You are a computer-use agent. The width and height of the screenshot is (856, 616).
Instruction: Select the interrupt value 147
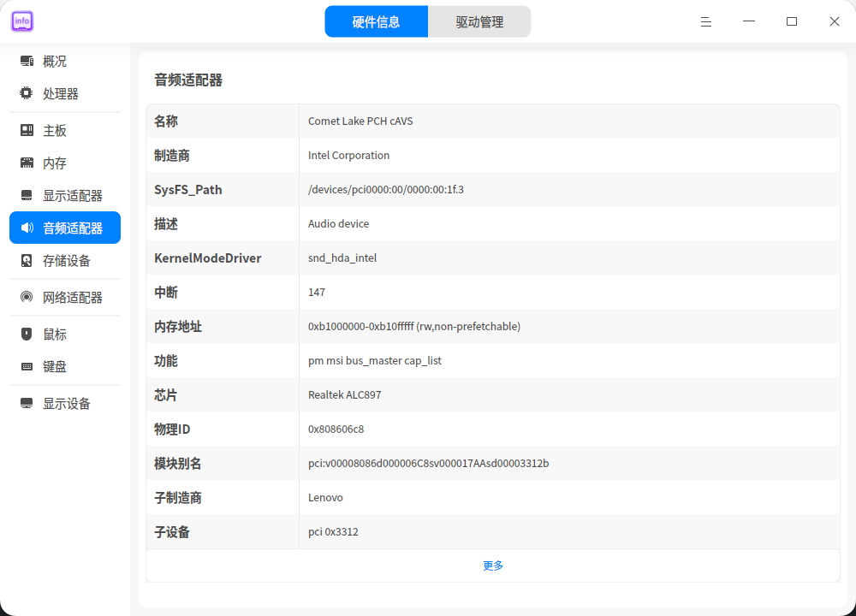[x=316, y=293]
